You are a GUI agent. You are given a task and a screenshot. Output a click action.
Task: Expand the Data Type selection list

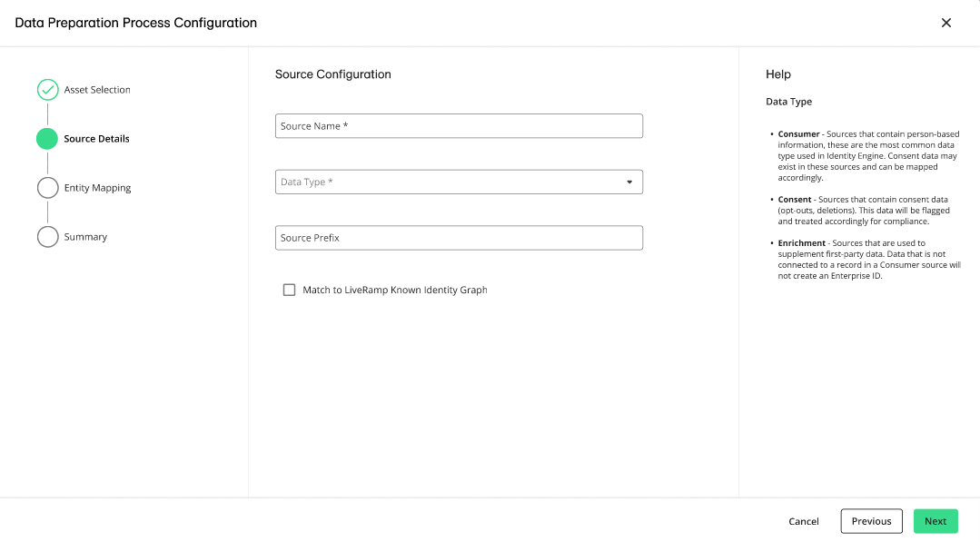(x=459, y=182)
